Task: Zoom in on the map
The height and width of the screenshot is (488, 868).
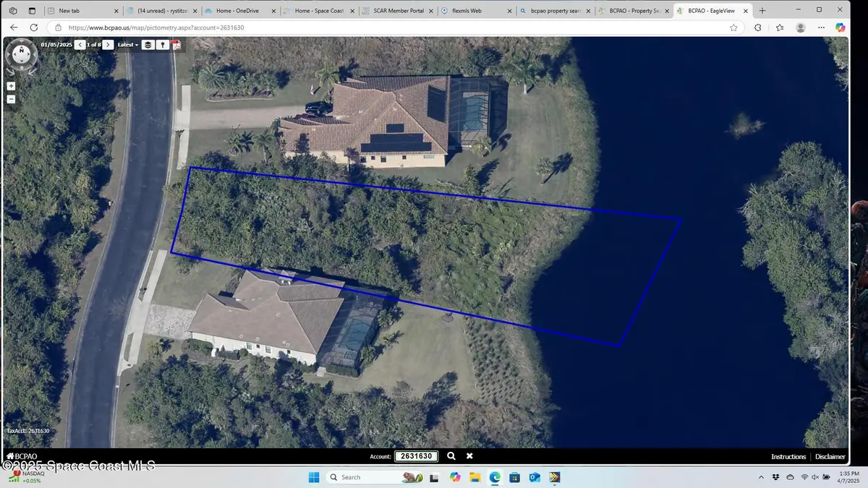Action: [x=10, y=85]
